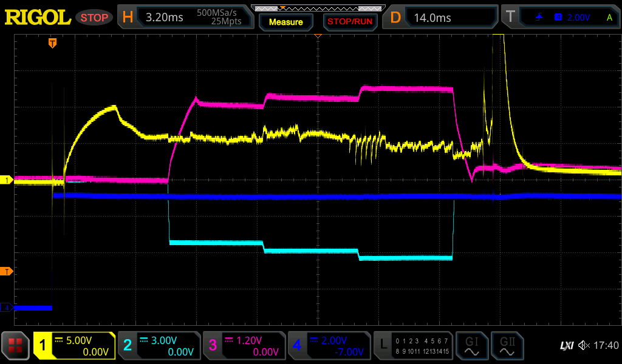Tap the muted speaker sound icon

click(584, 346)
